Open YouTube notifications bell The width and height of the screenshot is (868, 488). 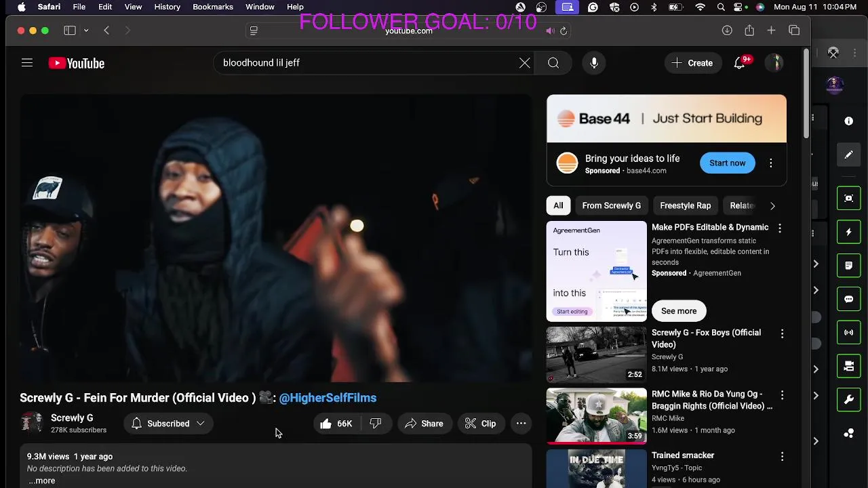740,63
